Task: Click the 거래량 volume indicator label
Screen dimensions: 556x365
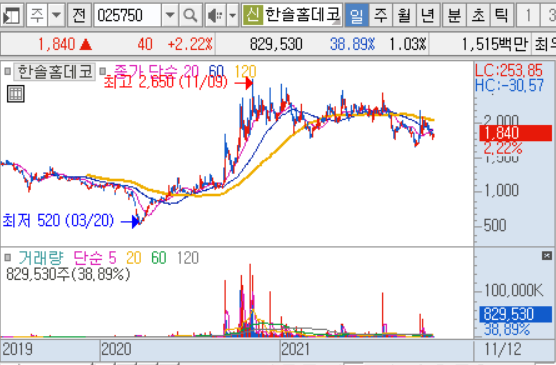Action: point(41,258)
